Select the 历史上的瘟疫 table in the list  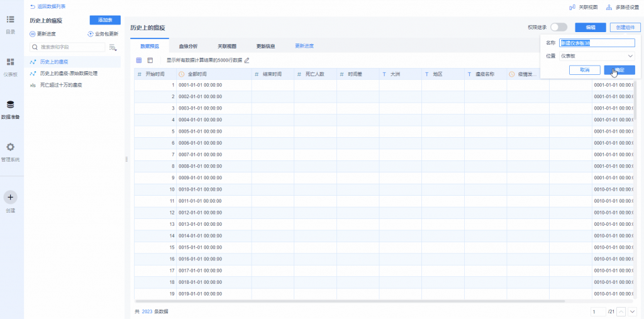tap(73, 62)
